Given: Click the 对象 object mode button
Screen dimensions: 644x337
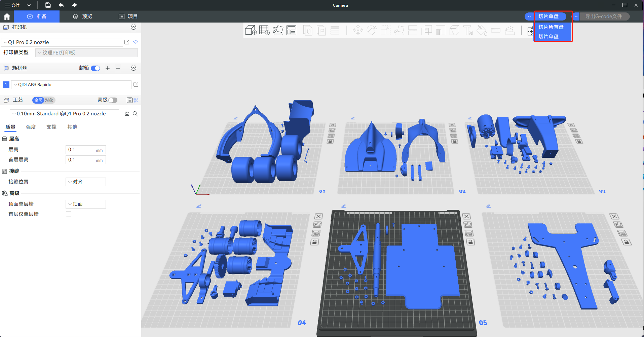Looking at the screenshot, I should [49, 100].
